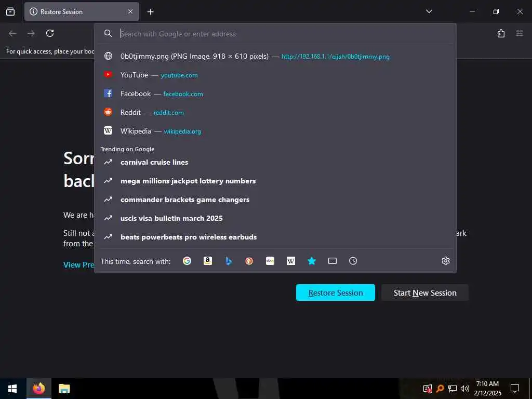Image resolution: width=532 pixels, height=399 pixels.
Task: Select the Facebook suggestion
Action: (x=275, y=94)
